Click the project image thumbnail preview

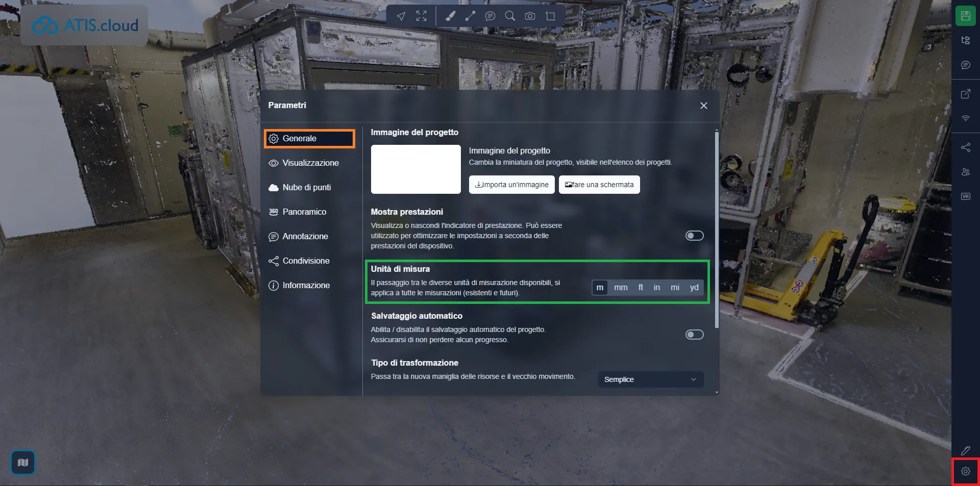415,169
